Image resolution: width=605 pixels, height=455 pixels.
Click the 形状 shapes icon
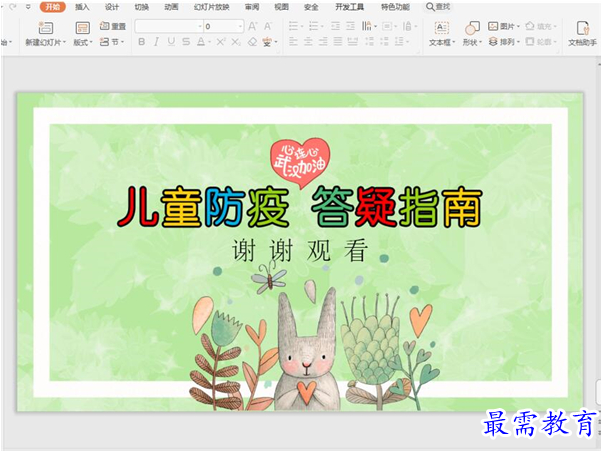pyautogui.click(x=472, y=28)
